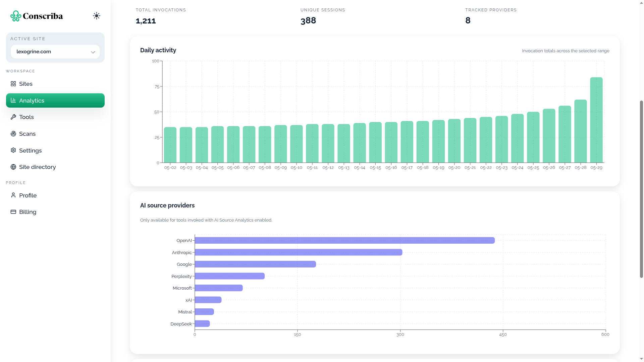The image size is (644, 362).
Task: Click the Scans radar icon
Action: (x=13, y=134)
